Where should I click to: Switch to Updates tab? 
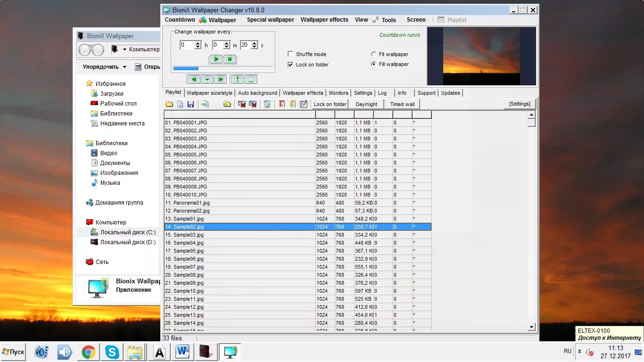(450, 93)
